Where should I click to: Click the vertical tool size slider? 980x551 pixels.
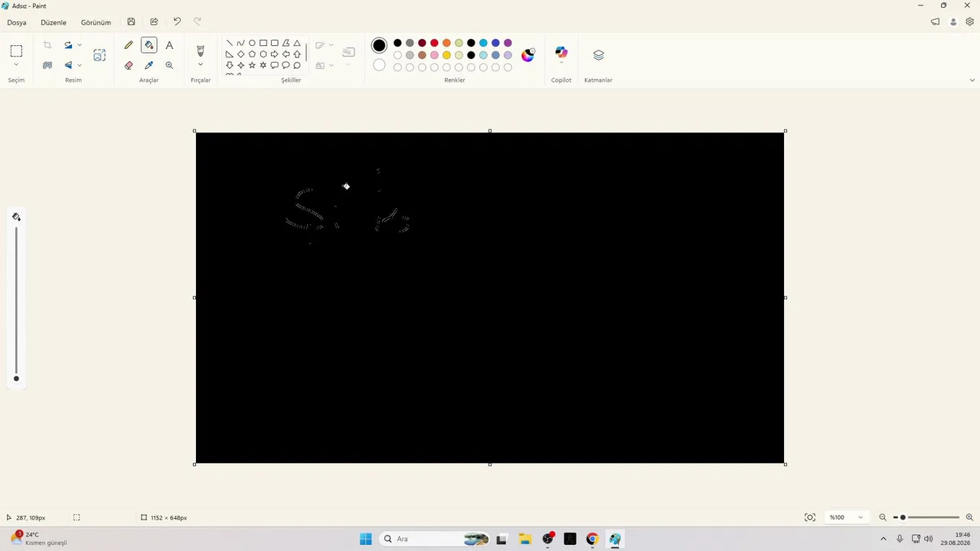tap(16, 302)
